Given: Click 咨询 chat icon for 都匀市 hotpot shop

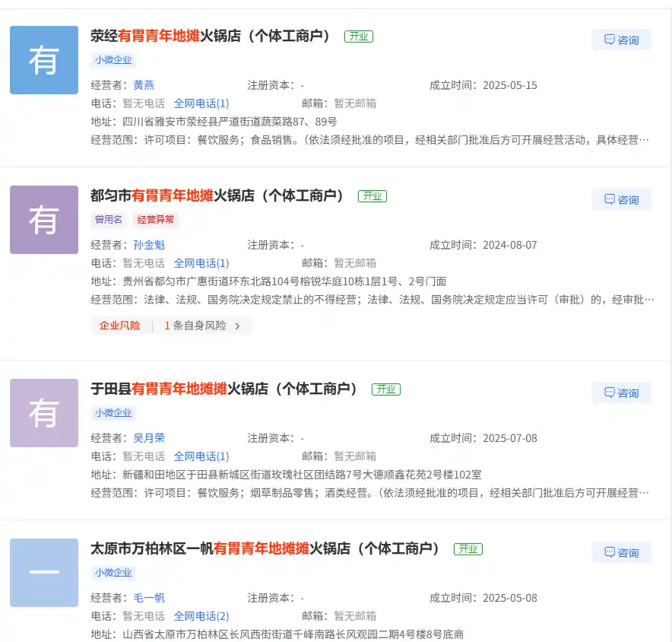Looking at the screenshot, I should tap(610, 200).
